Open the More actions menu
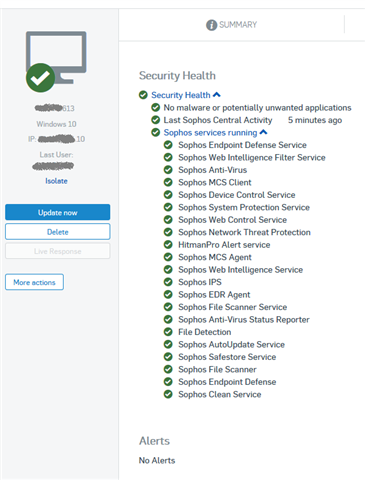Image resolution: width=365 pixels, height=480 pixels. (x=34, y=282)
